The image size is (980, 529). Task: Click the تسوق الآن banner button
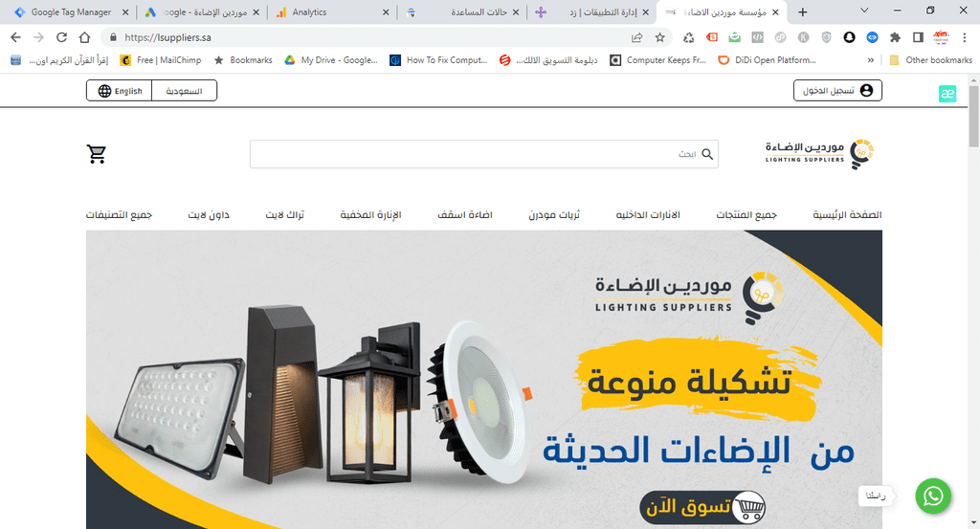(x=703, y=507)
